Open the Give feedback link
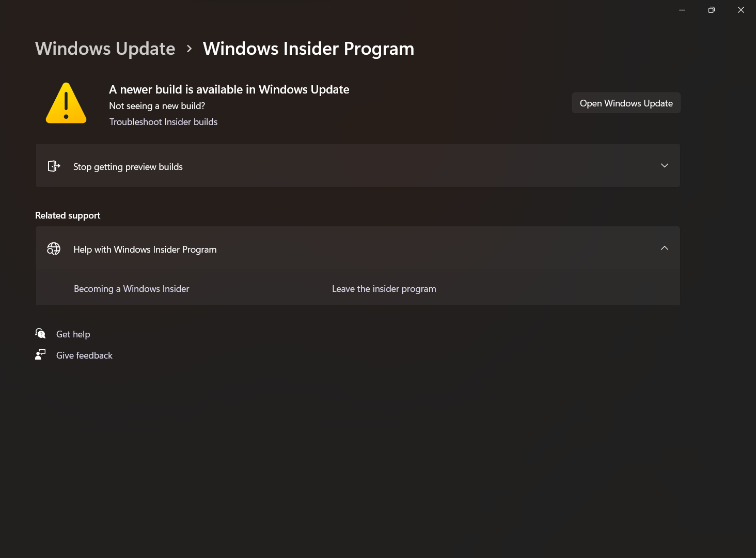 pos(84,355)
